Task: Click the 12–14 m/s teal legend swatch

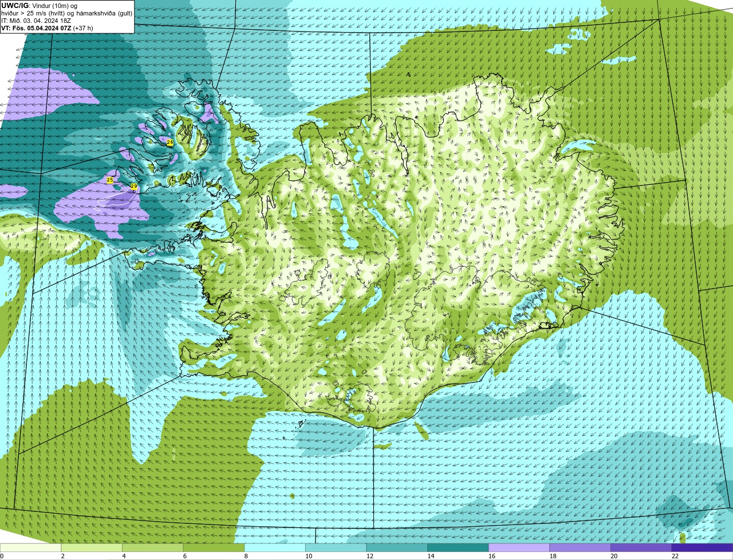Action: tap(397, 547)
